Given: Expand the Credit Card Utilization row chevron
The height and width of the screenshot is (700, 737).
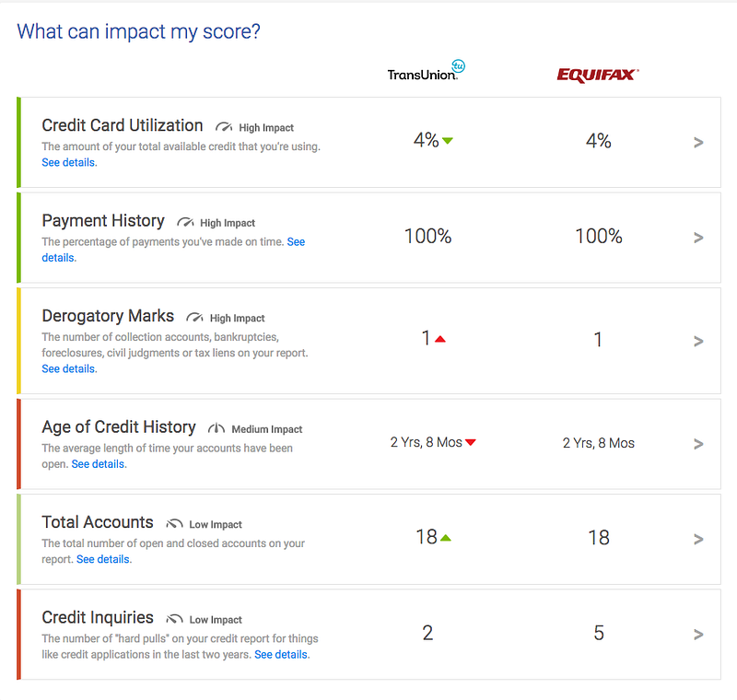Looking at the screenshot, I should pos(698,143).
